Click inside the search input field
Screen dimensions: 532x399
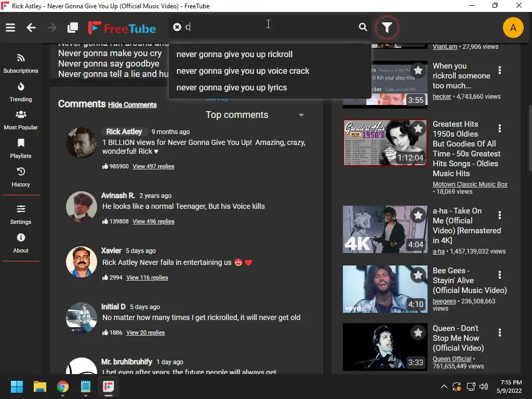270,27
